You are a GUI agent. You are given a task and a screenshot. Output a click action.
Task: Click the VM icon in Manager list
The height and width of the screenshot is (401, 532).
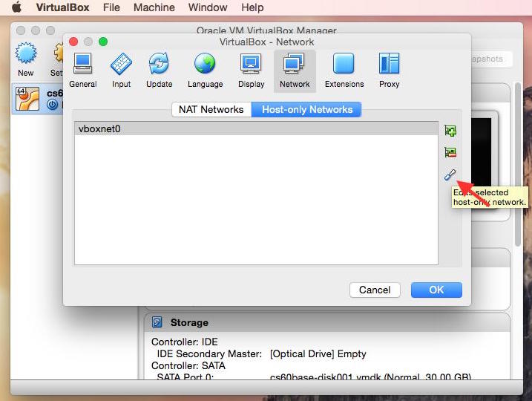[x=27, y=99]
